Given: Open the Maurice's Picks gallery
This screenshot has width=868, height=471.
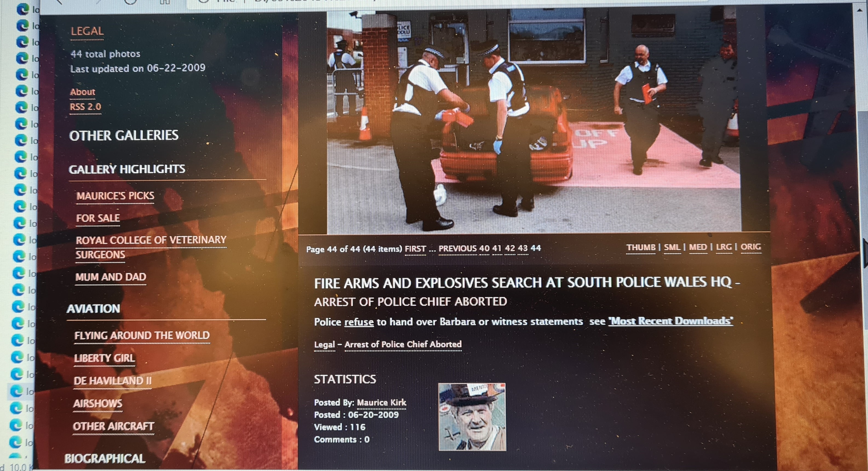Looking at the screenshot, I should point(115,196).
